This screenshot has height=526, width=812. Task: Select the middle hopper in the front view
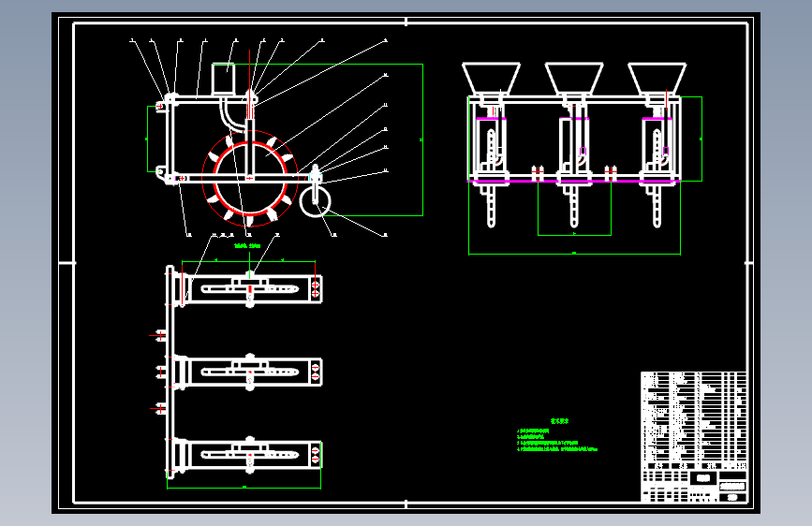point(574,79)
